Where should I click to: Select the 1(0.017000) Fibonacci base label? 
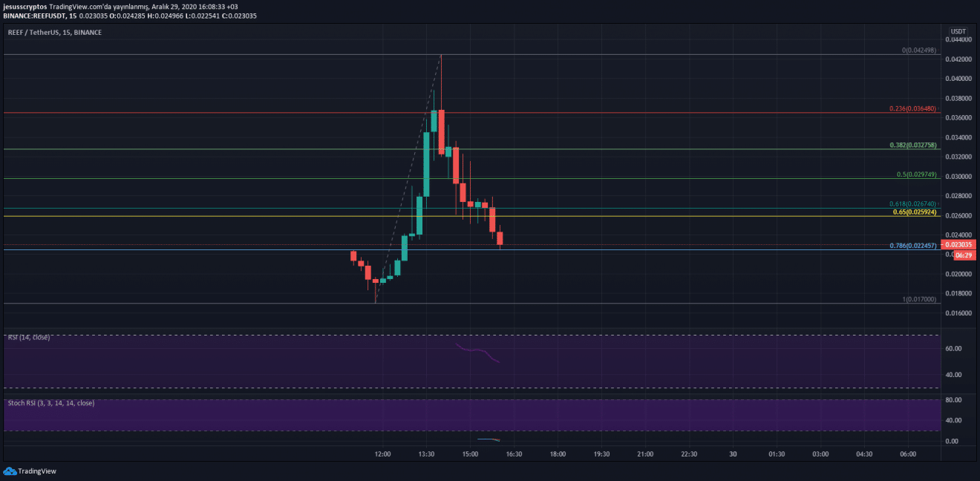[x=918, y=299]
